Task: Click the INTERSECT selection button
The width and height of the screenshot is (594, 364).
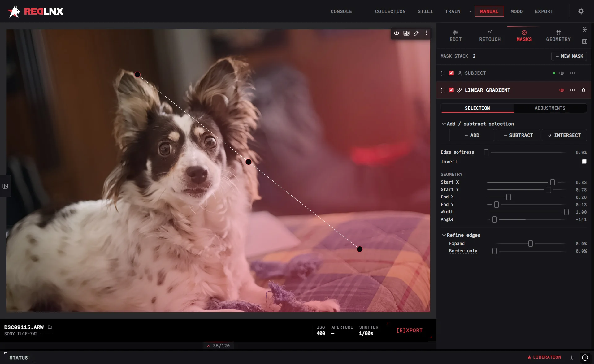Action: point(564,135)
